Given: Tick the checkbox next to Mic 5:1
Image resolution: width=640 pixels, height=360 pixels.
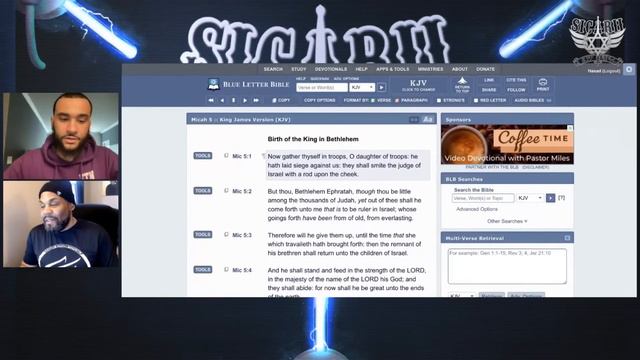Looking at the screenshot, I should coord(226,156).
